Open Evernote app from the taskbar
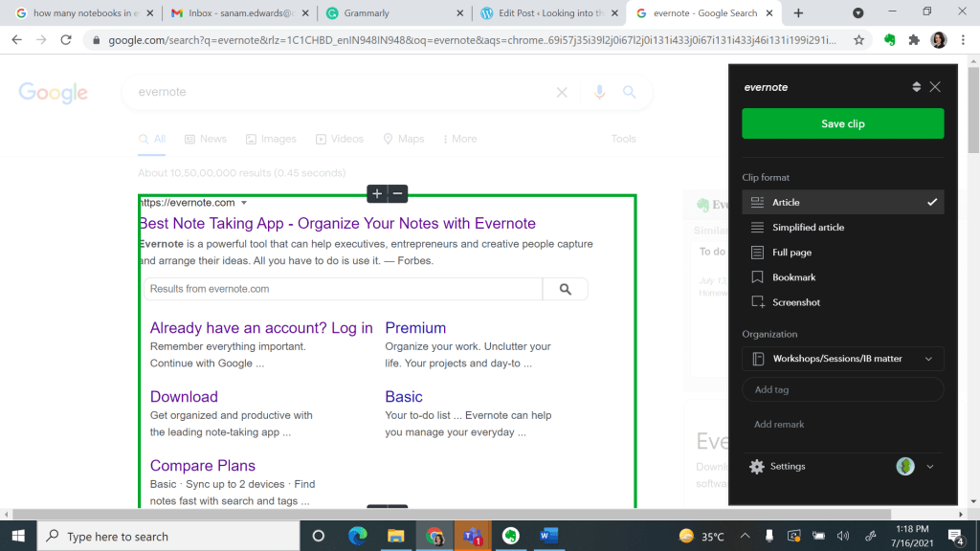980x551 pixels. click(511, 536)
